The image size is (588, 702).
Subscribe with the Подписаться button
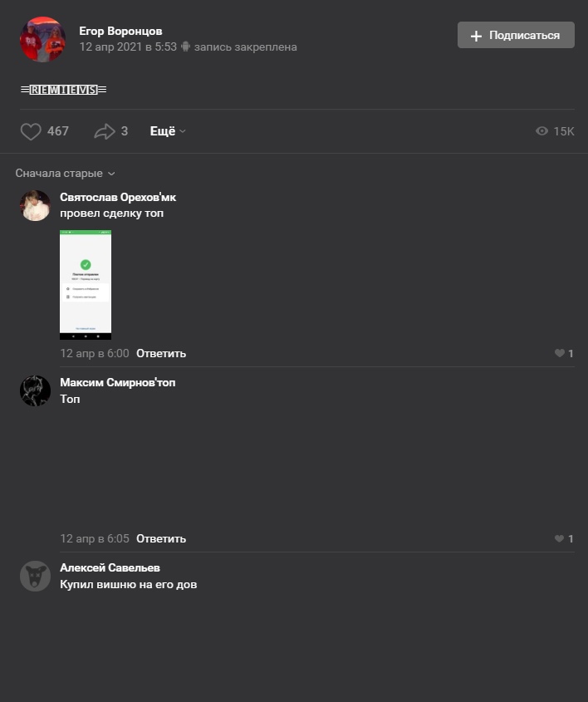pos(516,35)
